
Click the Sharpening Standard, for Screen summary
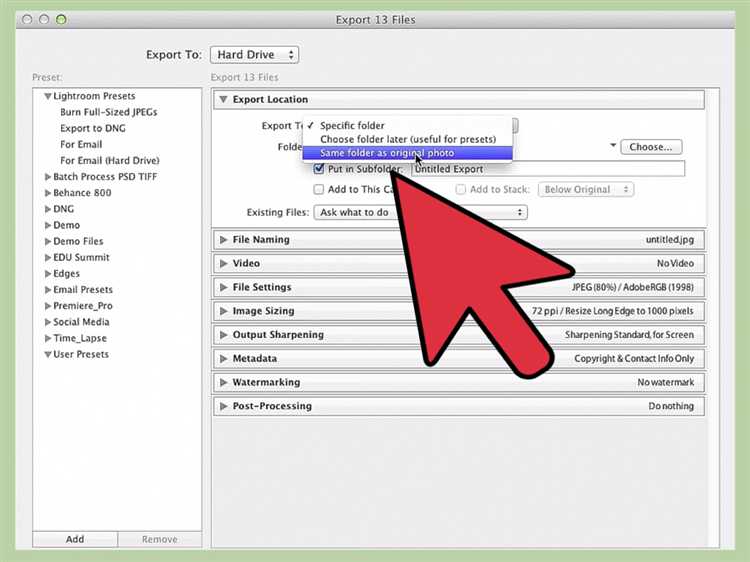629,335
